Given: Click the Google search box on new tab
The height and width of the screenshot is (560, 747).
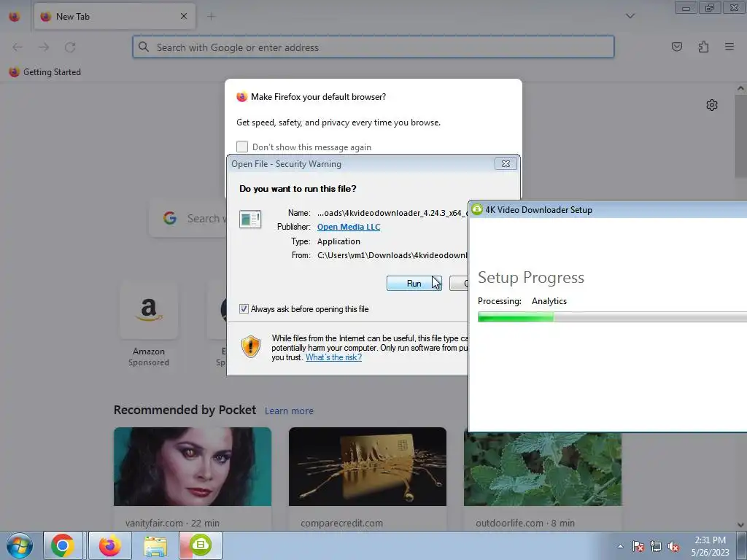Looking at the screenshot, I should [x=189, y=219].
